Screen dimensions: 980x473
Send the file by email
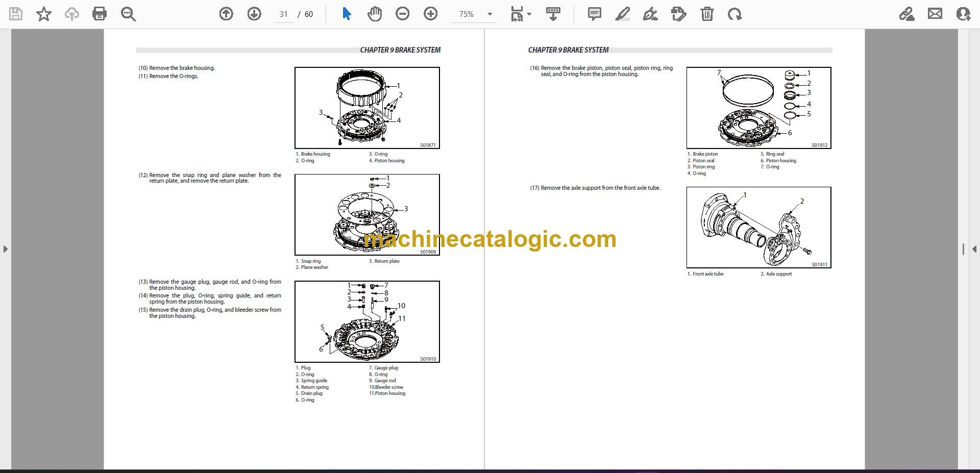[x=935, y=14]
